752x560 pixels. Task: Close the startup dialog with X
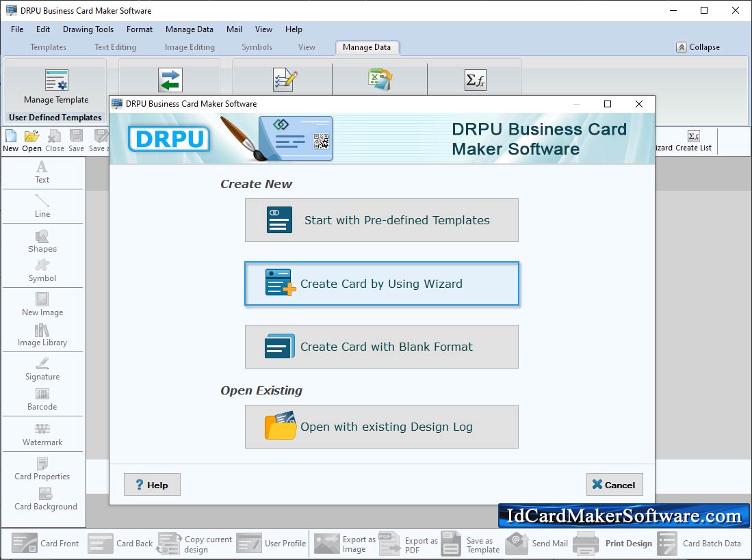[639, 104]
